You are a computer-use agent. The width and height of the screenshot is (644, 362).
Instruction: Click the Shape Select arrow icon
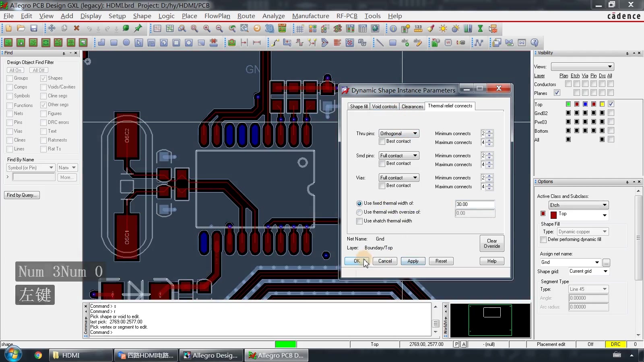point(139,43)
